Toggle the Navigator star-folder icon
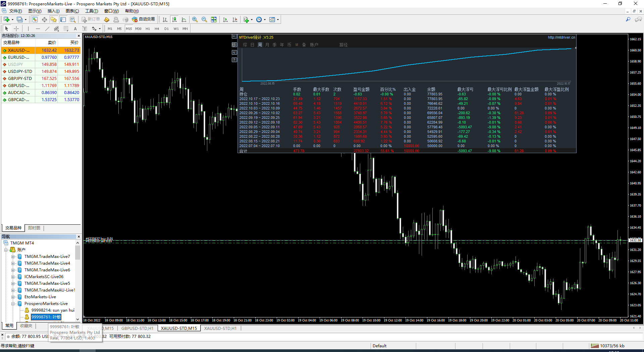The image size is (644, 352). pos(54,19)
